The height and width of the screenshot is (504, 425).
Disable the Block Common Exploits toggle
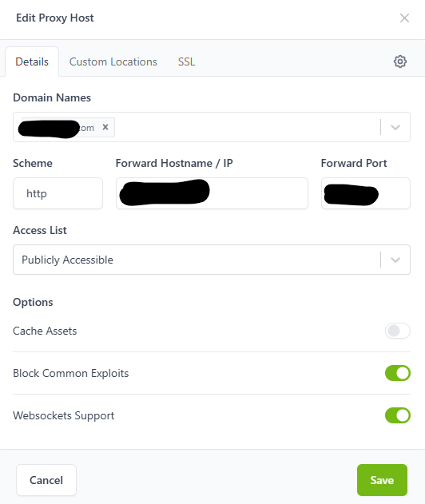tap(398, 373)
